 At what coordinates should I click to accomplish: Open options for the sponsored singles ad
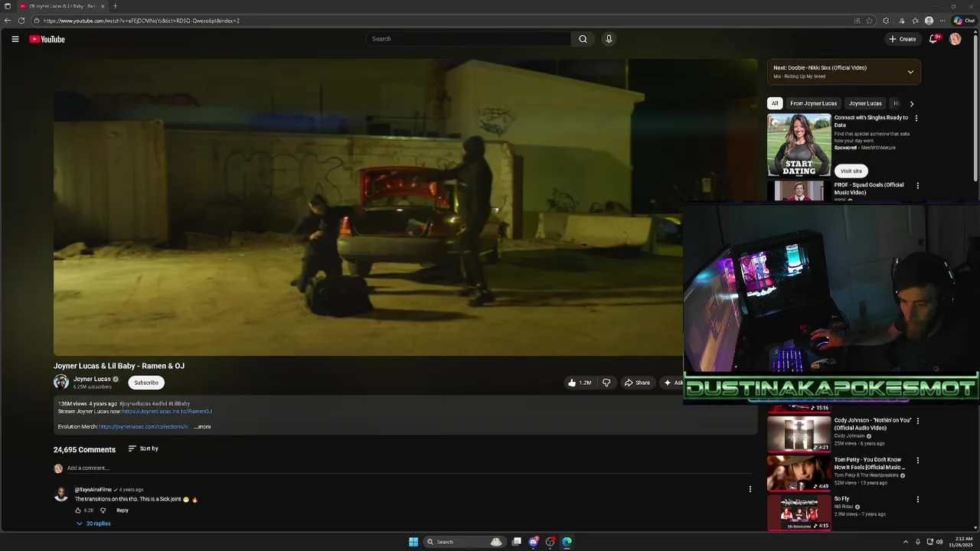[916, 119]
